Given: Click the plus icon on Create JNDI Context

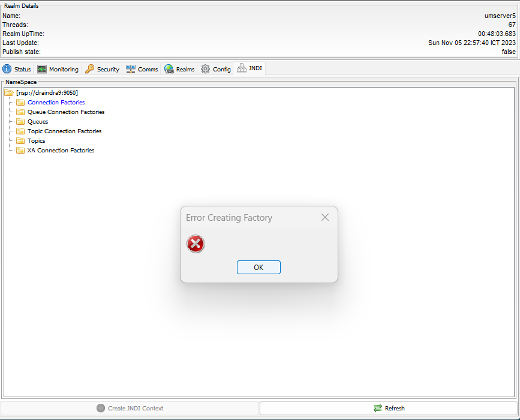Looking at the screenshot, I should coord(101,408).
